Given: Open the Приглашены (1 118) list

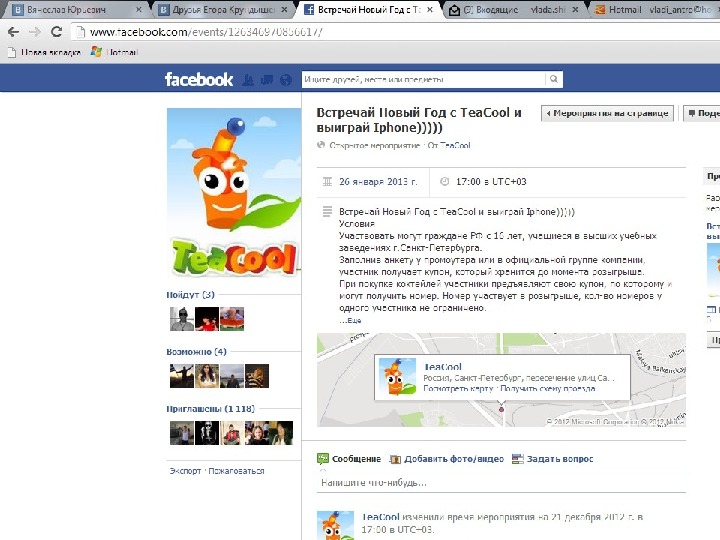Looking at the screenshot, I should point(210,409).
